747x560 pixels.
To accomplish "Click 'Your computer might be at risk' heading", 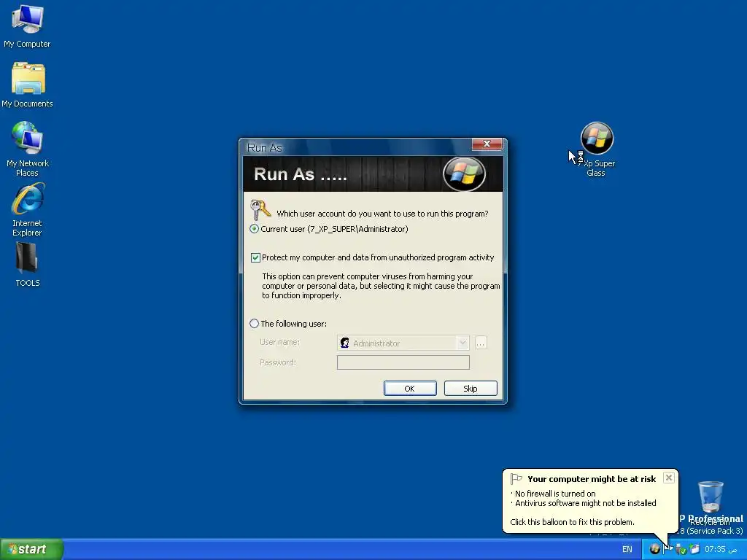I will coord(592,479).
